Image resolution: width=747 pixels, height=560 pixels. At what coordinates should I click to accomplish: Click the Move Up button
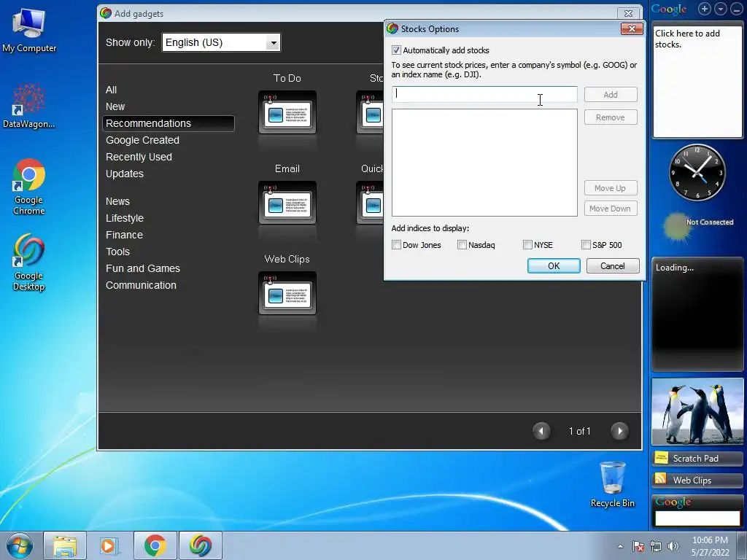point(611,187)
